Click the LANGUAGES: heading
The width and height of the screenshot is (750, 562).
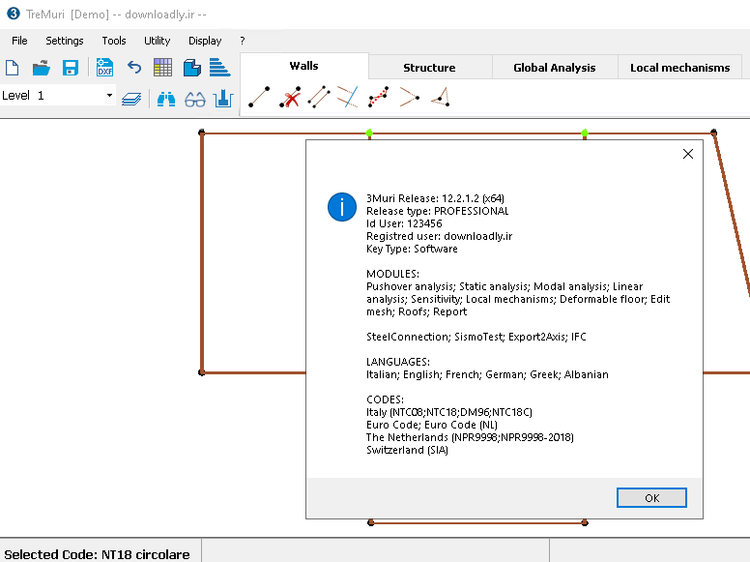click(398, 362)
